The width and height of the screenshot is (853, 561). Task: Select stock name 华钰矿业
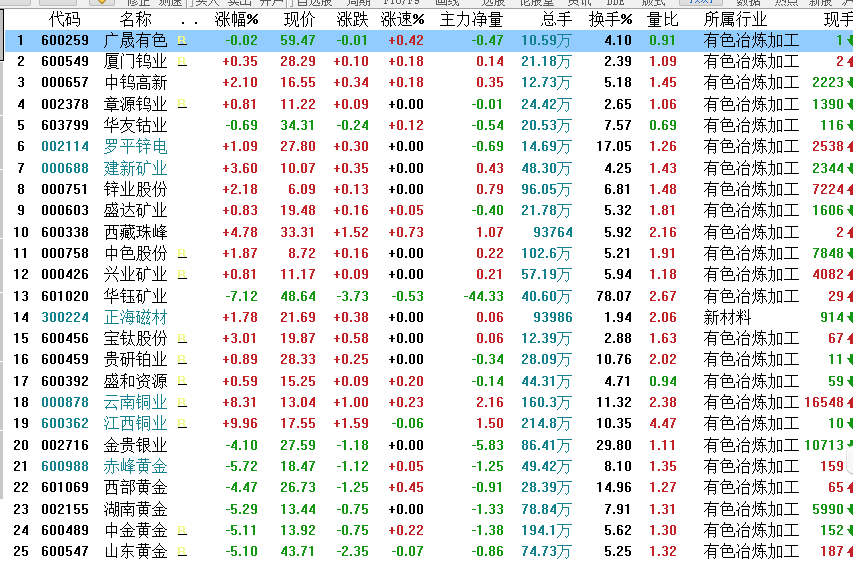click(135, 297)
